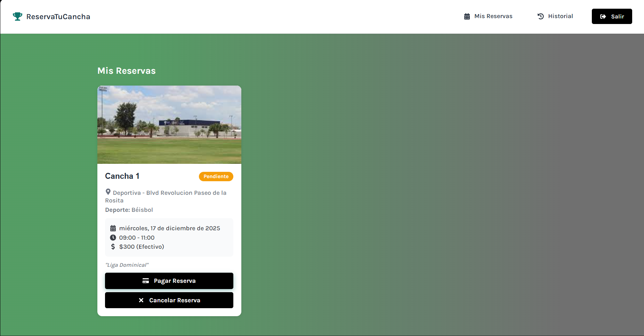Pay with the Pagar Reserva button
The image size is (644, 336).
(169, 281)
